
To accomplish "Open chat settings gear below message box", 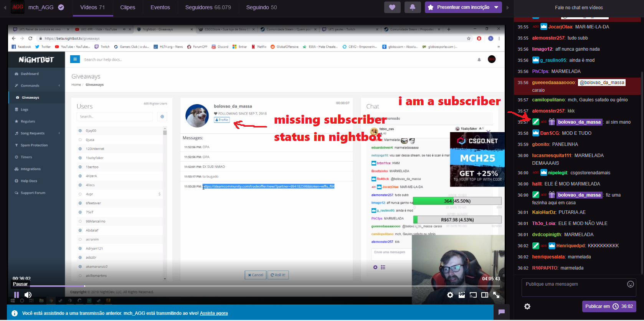I will pos(527,306).
